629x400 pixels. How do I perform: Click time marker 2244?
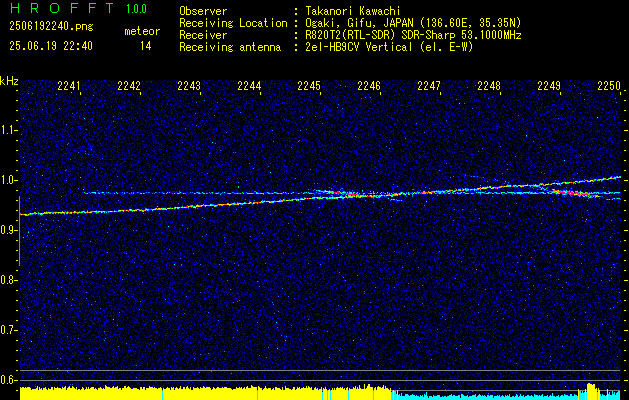(x=249, y=85)
